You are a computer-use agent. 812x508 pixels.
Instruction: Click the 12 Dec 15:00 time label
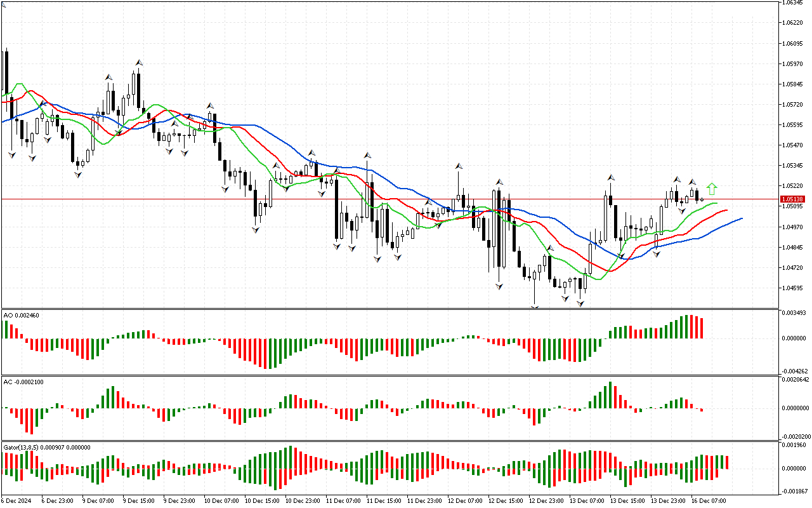[x=506, y=500]
